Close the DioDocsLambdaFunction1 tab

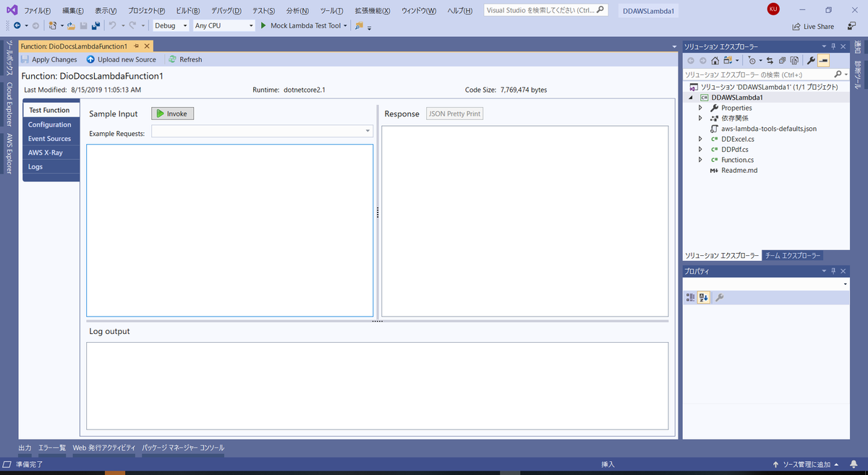[x=146, y=46]
